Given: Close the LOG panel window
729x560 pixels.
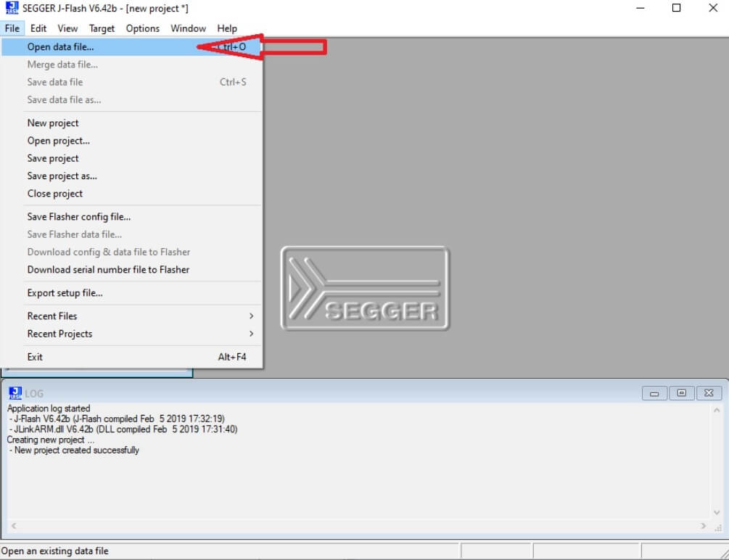Looking at the screenshot, I should pos(709,393).
